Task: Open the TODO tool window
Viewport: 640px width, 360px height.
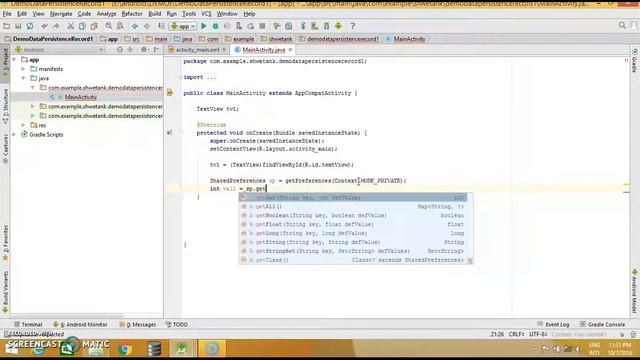Action: click(x=177, y=324)
